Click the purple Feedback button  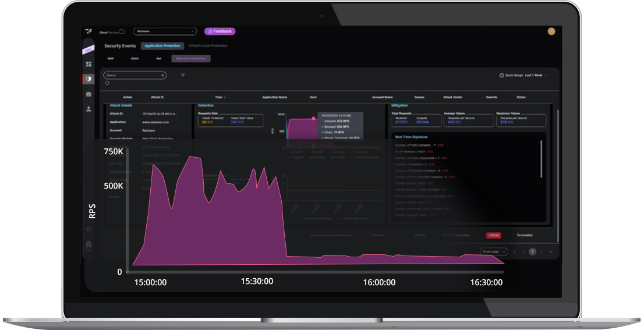[x=220, y=31]
